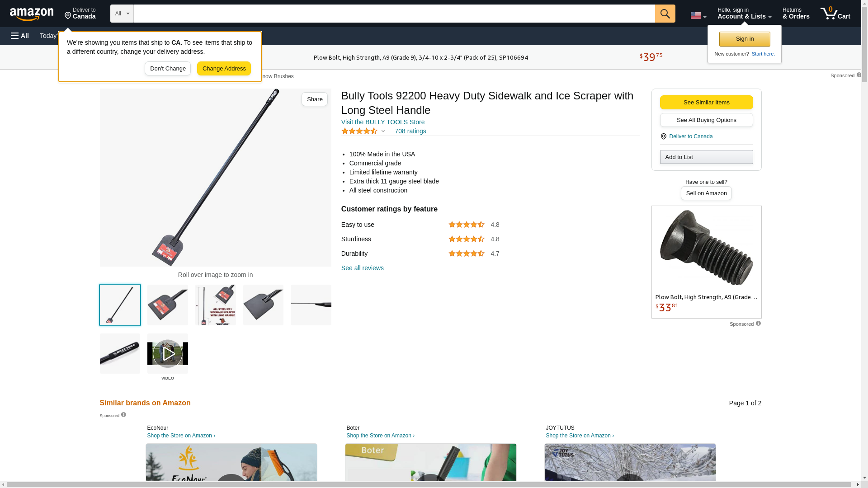Expand Add to List dropdown

point(706,157)
